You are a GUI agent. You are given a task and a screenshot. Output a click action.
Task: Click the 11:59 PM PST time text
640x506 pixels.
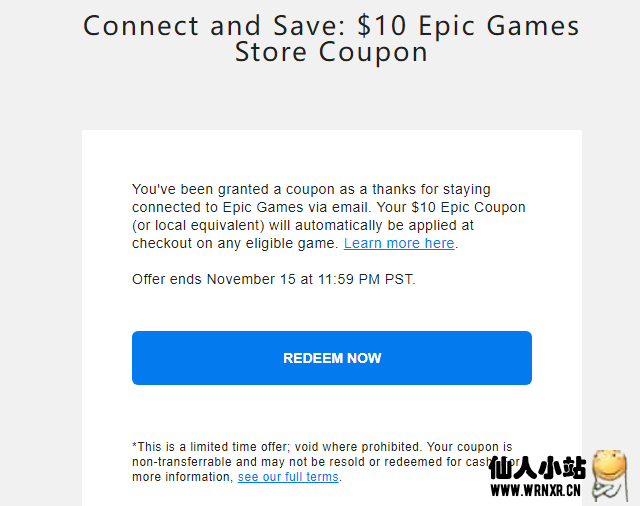tap(366, 279)
